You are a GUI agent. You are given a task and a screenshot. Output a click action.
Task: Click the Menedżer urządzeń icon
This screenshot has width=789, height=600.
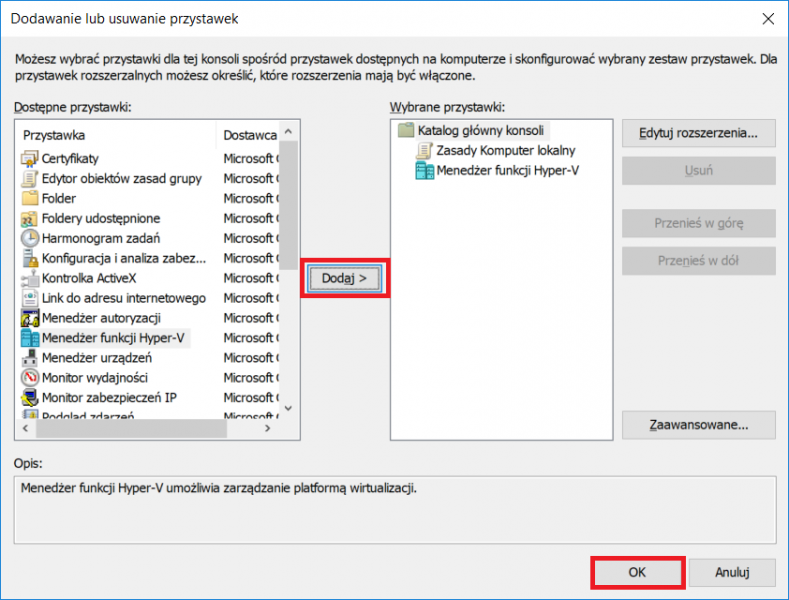(x=30, y=358)
